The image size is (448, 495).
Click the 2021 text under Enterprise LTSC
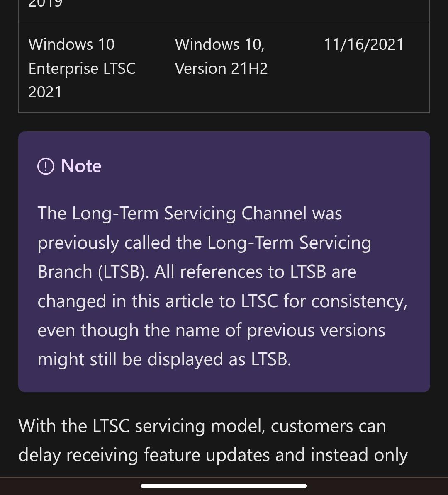[45, 92]
